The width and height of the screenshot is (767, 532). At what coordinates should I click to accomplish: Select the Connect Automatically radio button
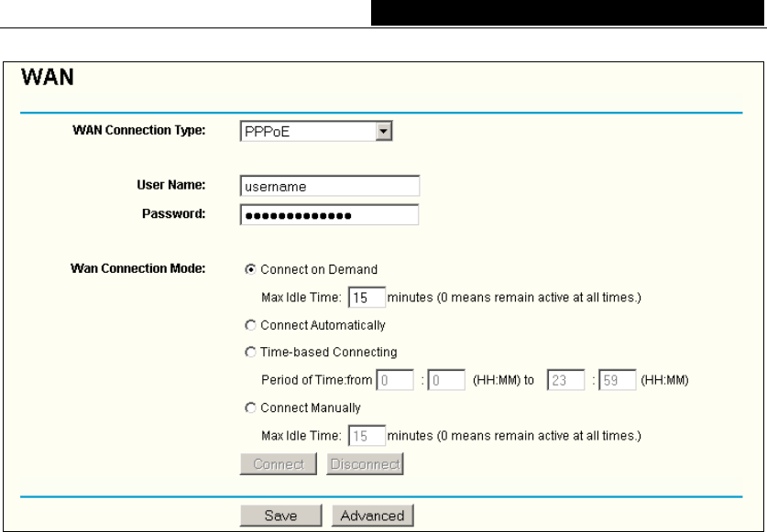(250, 325)
